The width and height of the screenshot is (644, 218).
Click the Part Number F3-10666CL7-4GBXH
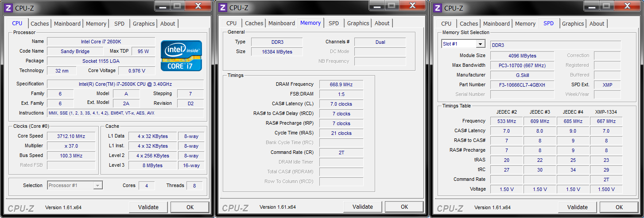(x=522, y=85)
